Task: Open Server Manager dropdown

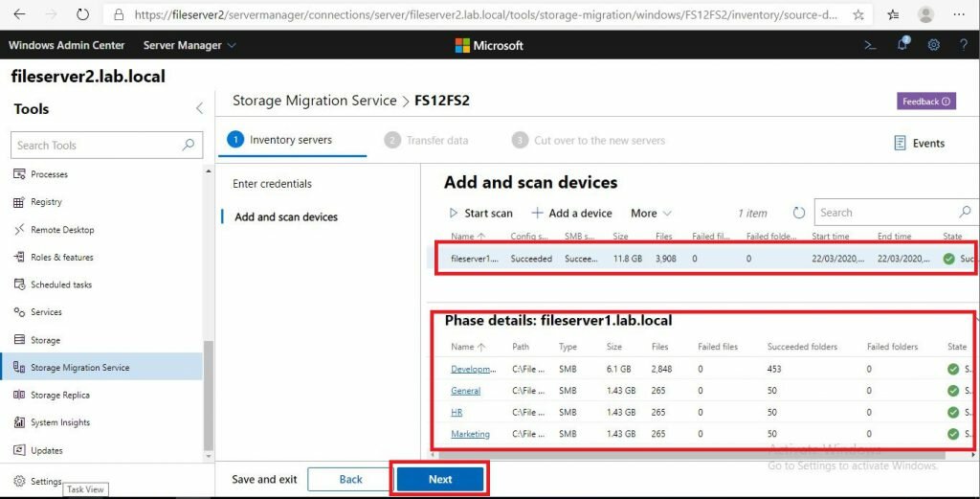Action: tap(189, 45)
